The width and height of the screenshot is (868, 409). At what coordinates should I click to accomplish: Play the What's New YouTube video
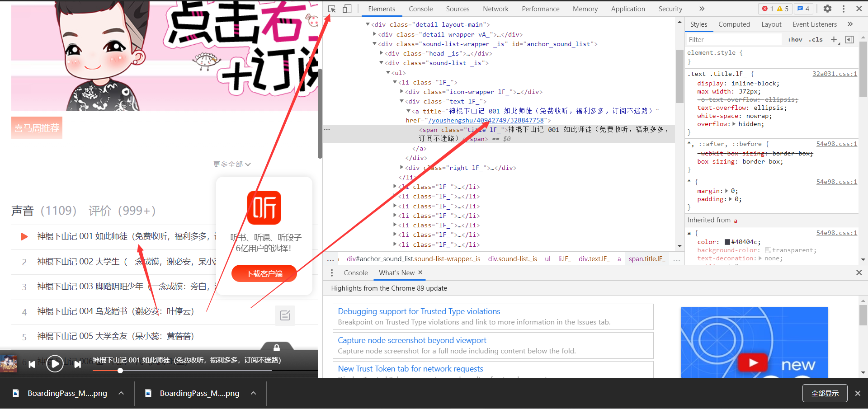point(753,362)
